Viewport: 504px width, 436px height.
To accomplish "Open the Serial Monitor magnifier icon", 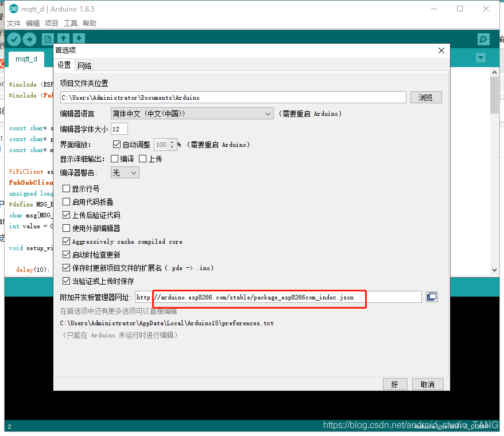I will (483, 40).
